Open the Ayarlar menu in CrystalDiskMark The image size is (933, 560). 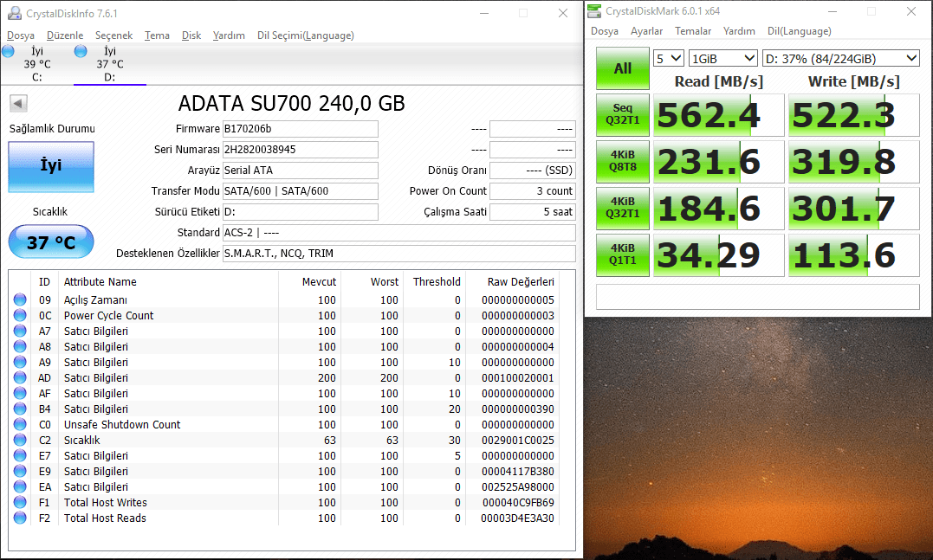tap(646, 31)
